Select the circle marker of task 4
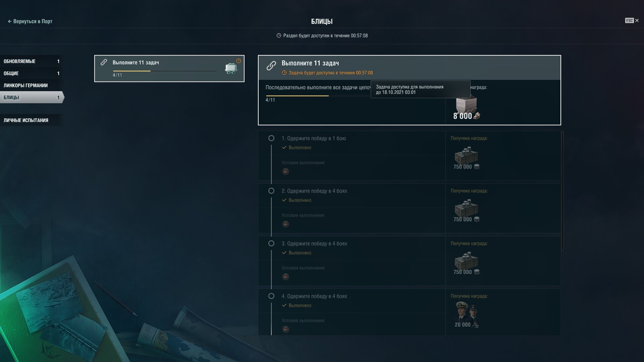Viewport: 644px width, 362px height. coord(271,296)
